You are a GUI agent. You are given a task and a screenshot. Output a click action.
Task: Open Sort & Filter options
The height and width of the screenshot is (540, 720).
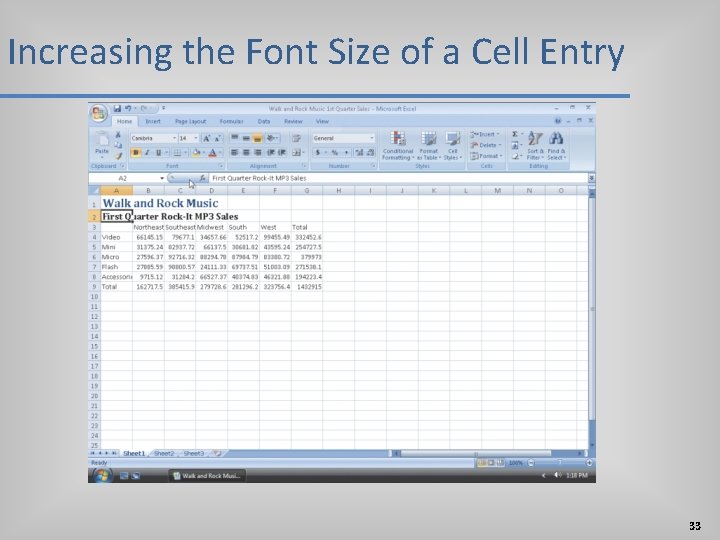pyautogui.click(x=535, y=146)
